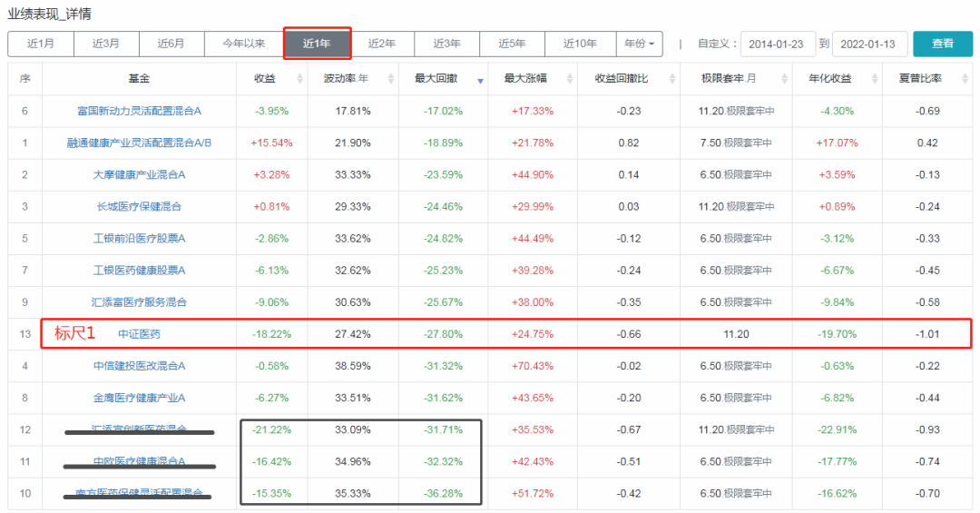Open the 年份 dropdown
The height and width of the screenshot is (513, 980).
640,44
